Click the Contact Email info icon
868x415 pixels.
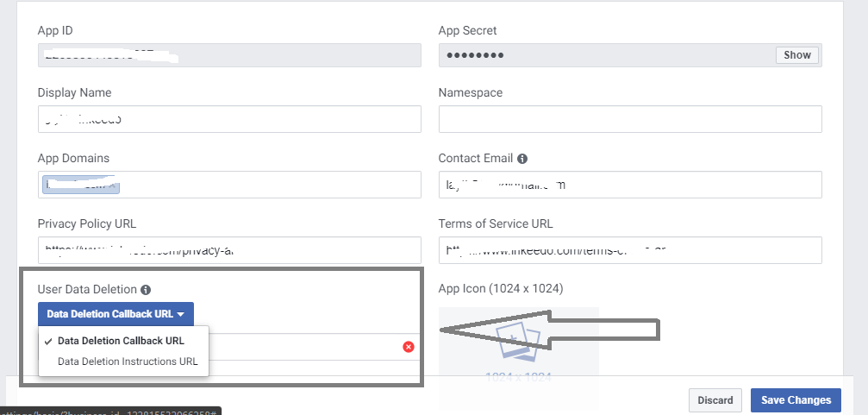tap(522, 159)
